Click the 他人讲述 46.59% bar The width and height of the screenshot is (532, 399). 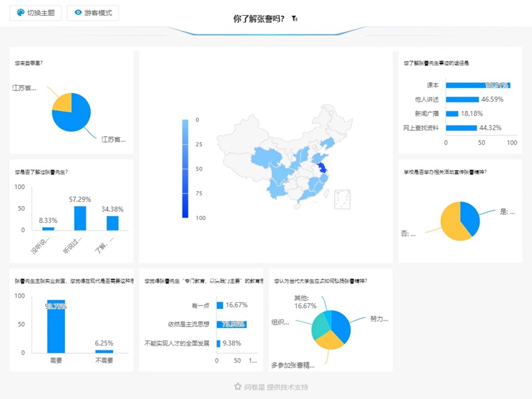click(462, 100)
